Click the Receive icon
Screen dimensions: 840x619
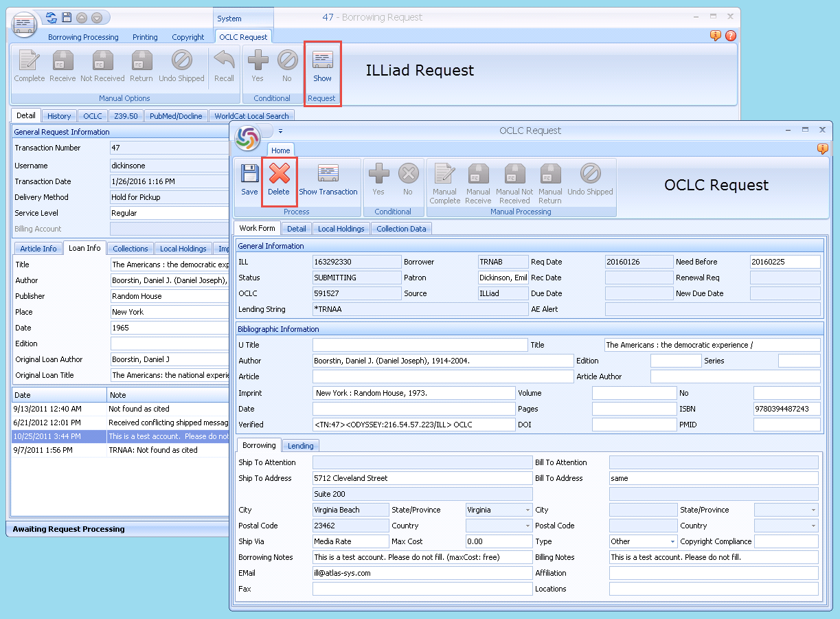63,67
